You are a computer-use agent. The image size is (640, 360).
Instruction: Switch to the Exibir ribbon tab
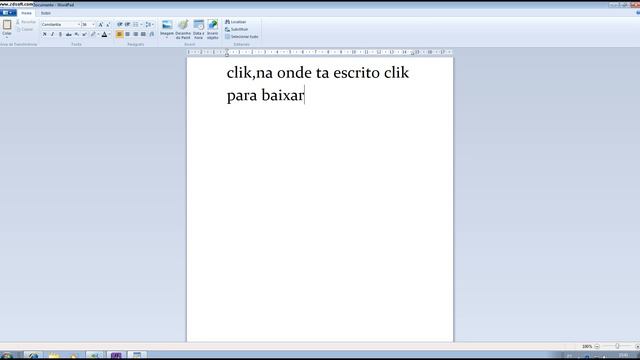46,13
